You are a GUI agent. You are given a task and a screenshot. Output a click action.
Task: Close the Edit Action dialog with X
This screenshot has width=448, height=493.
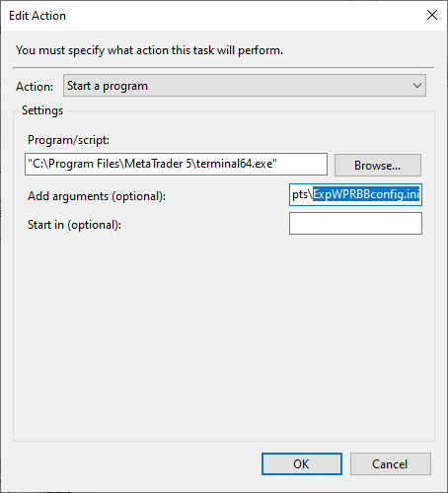432,15
